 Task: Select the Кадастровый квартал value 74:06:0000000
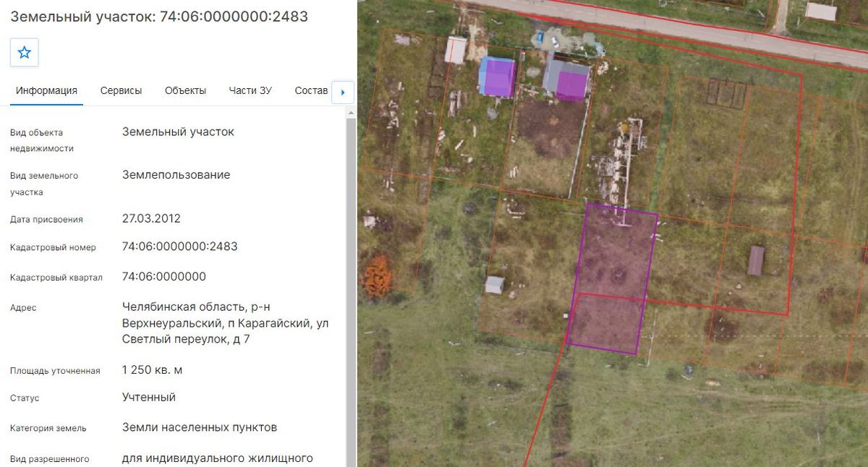(x=164, y=276)
